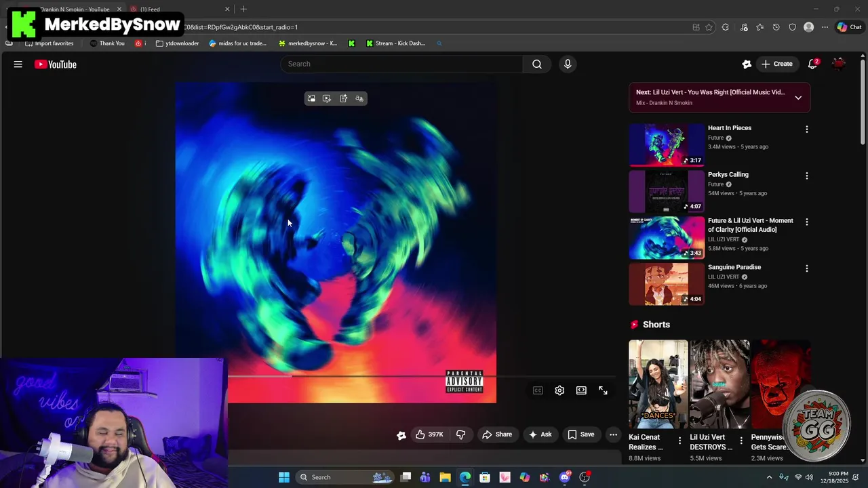Click the translate overlay icon on video
868x488 pixels.
click(359, 98)
